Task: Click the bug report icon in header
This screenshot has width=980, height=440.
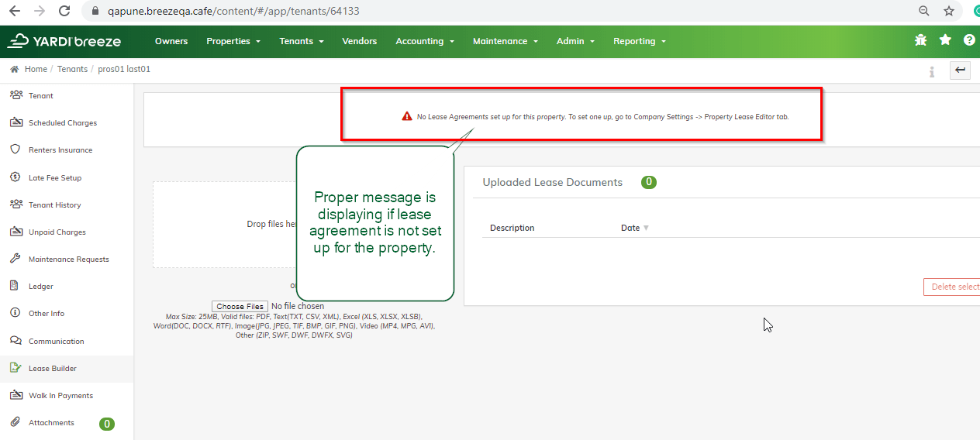Action: click(x=921, y=40)
